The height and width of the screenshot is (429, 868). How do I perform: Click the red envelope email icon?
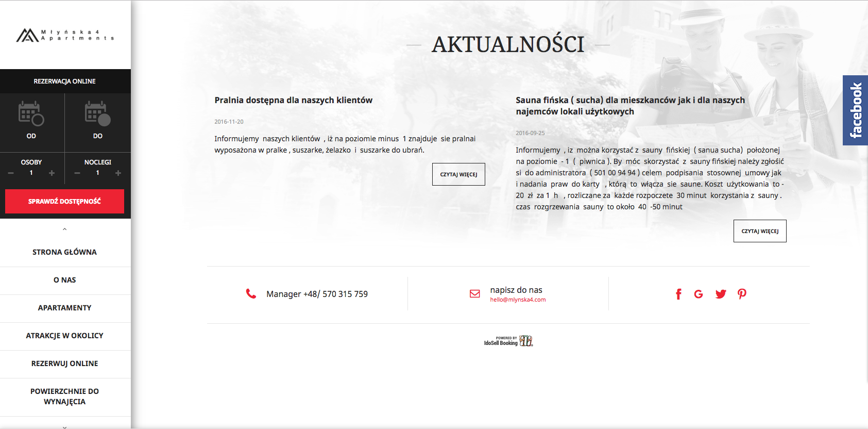pos(474,294)
